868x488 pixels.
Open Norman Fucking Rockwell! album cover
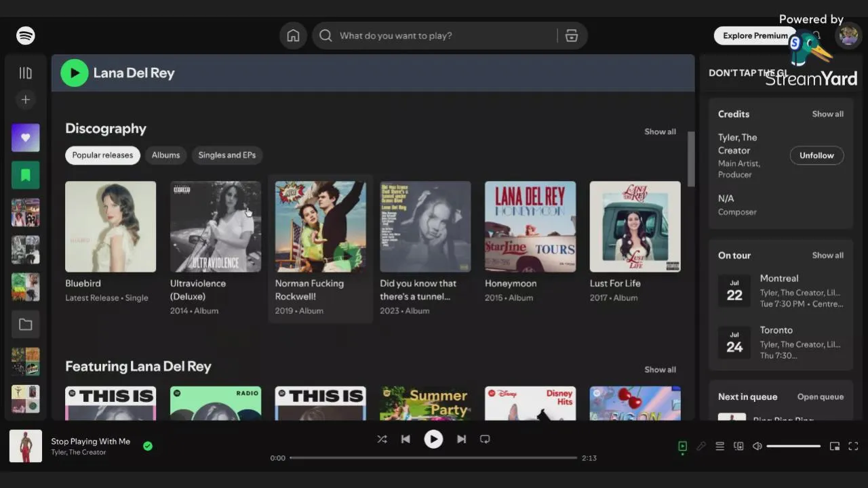(x=320, y=226)
